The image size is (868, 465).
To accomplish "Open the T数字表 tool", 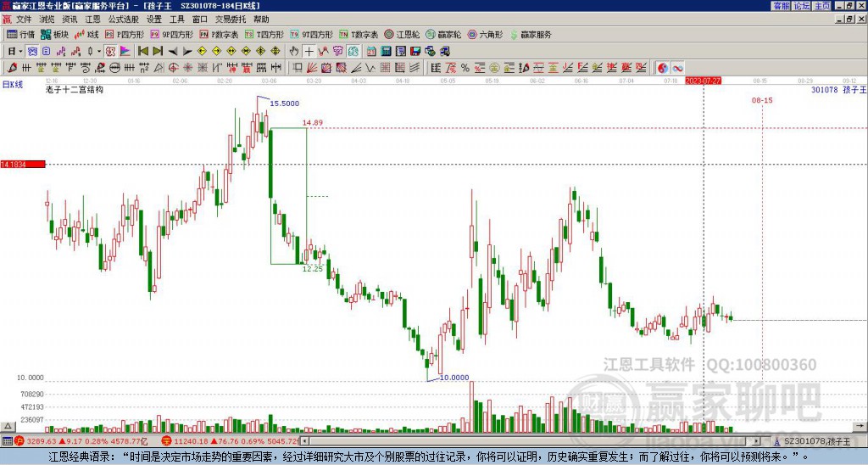I will coord(359,34).
